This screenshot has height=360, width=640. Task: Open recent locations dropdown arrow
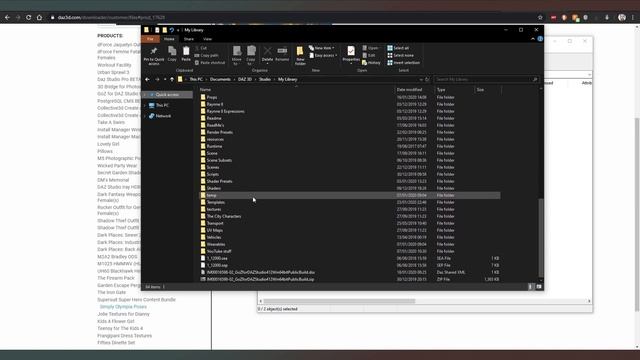point(165,80)
